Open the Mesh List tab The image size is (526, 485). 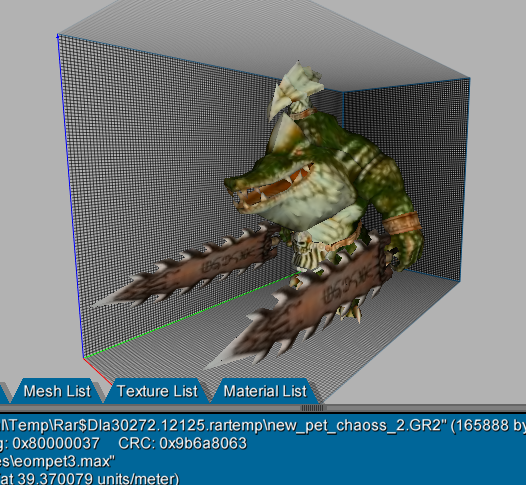[x=57, y=391]
